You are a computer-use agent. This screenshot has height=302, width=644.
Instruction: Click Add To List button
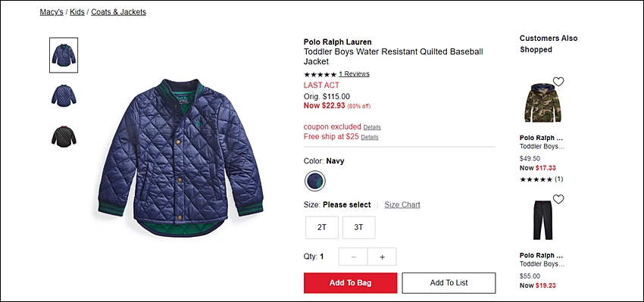point(449,283)
